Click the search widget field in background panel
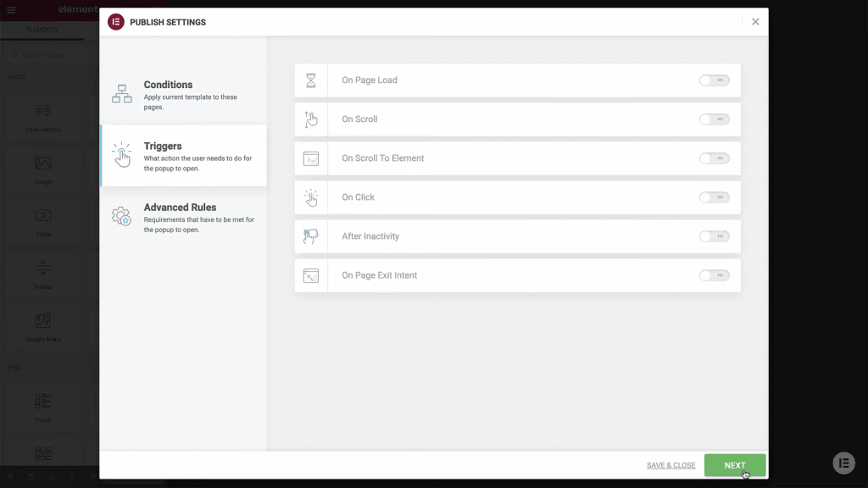 48,55
